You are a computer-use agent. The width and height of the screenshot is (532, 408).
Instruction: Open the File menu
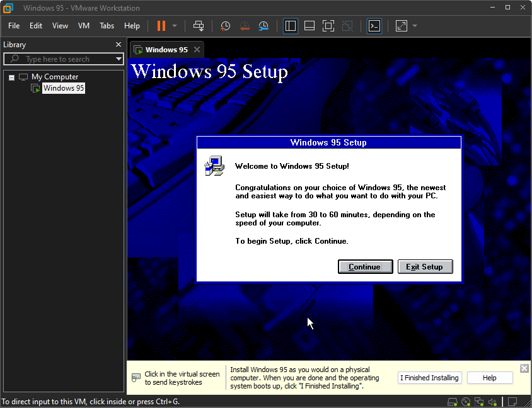[x=14, y=26]
